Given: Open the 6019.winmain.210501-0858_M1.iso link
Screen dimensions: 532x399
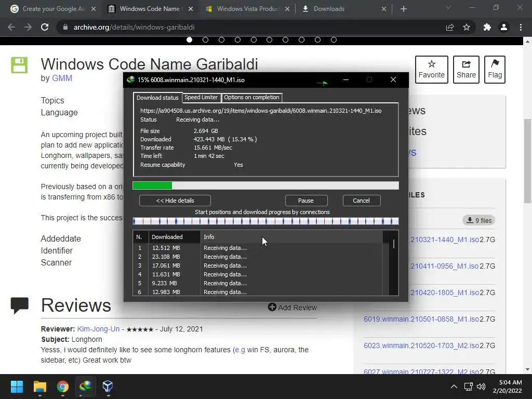Looking at the screenshot, I should (x=421, y=319).
